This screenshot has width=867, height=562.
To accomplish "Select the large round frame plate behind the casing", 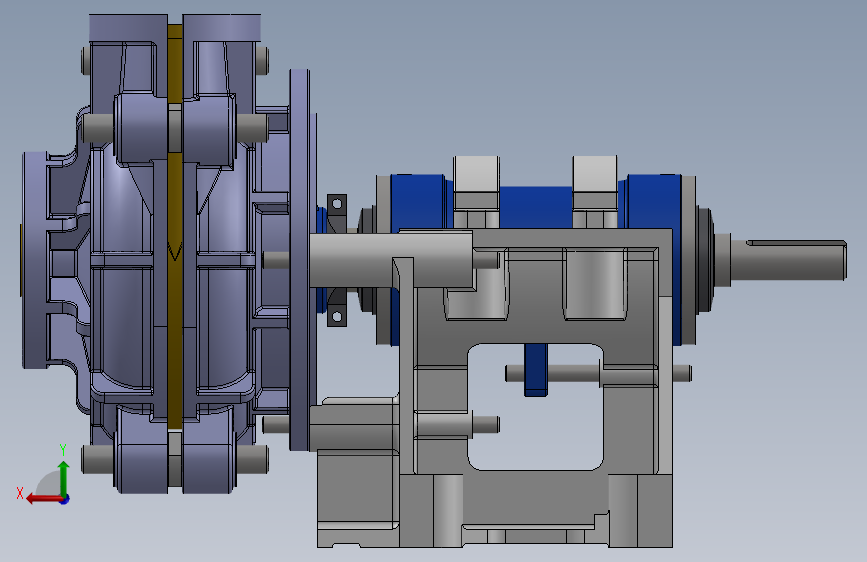I will pos(300,260).
